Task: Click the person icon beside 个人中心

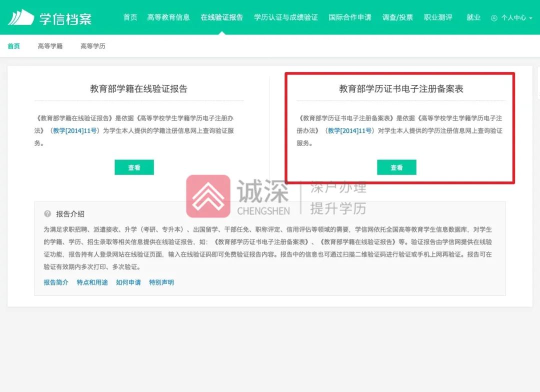Action: [x=494, y=16]
